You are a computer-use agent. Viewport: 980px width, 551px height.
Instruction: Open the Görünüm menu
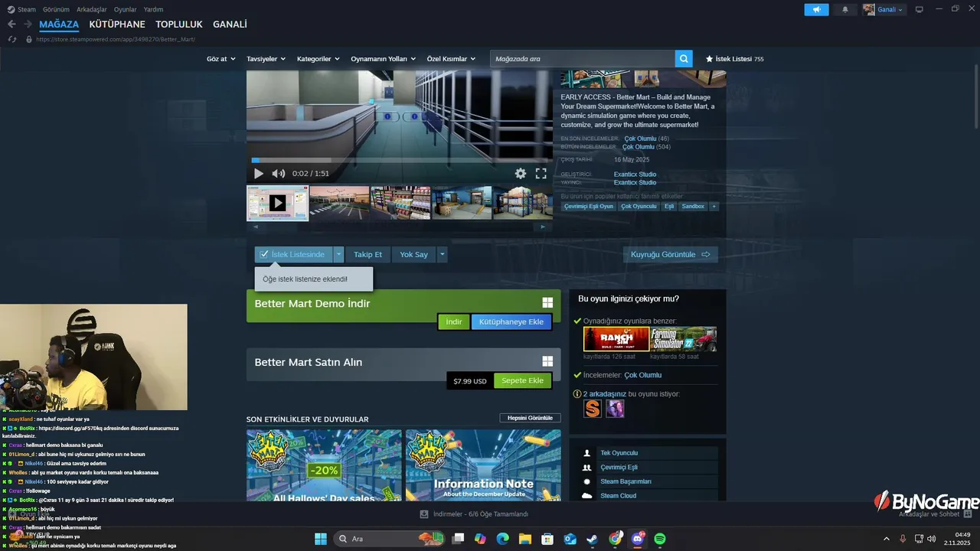[x=56, y=9]
